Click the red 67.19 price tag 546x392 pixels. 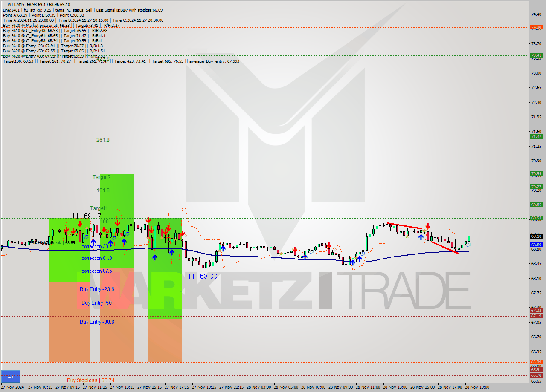(x=536, y=316)
